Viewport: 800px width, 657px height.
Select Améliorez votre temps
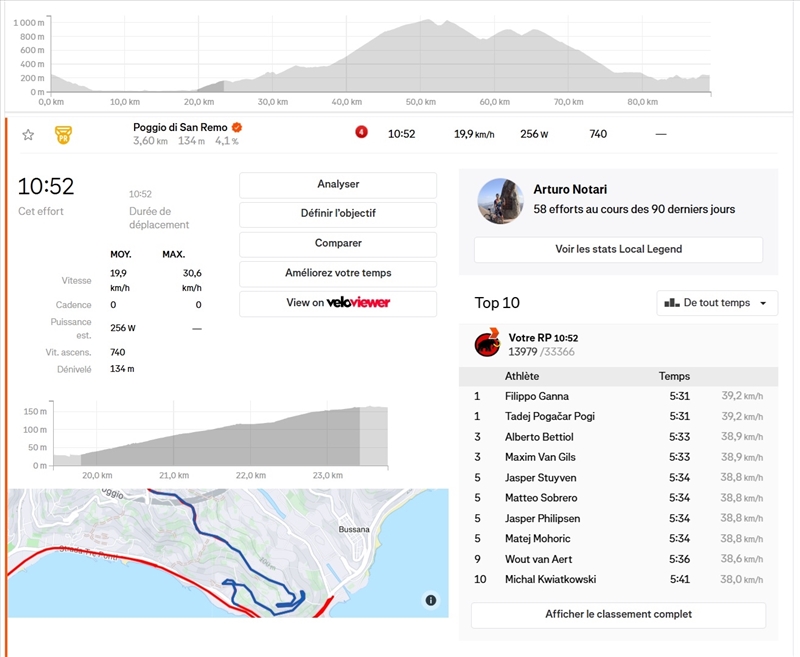pos(338,273)
